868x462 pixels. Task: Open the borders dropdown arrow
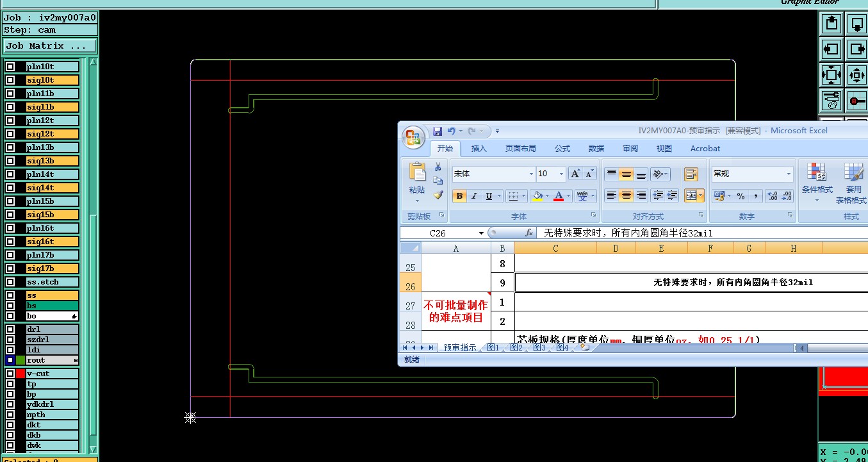point(524,196)
